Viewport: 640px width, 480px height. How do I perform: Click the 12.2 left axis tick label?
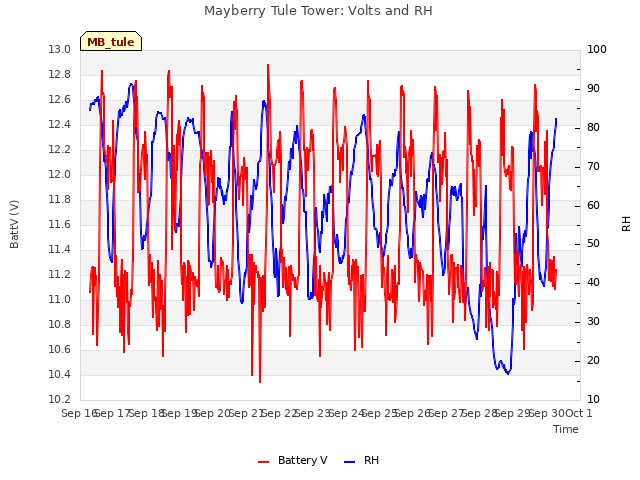(60, 150)
